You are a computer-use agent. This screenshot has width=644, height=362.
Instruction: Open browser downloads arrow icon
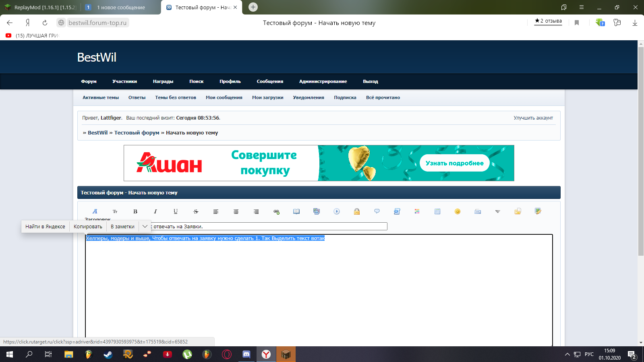pyautogui.click(x=635, y=23)
